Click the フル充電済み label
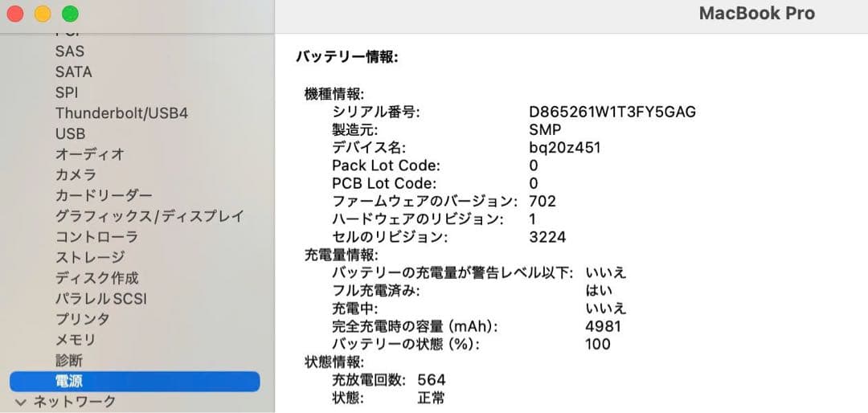Viewport: 868px width, 413px height. click(376, 291)
